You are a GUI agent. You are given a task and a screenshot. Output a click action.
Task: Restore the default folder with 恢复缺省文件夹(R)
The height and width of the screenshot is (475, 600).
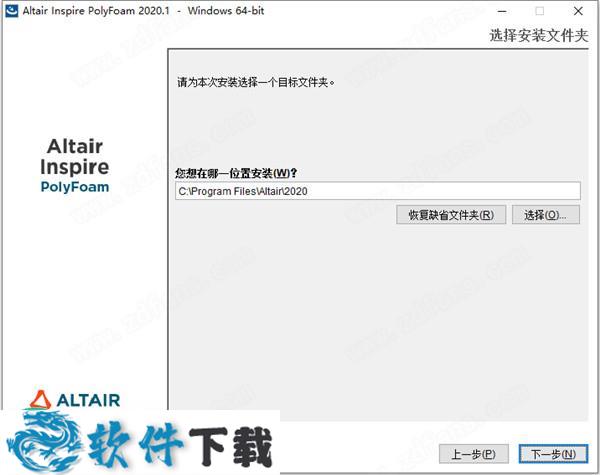pyautogui.click(x=451, y=215)
